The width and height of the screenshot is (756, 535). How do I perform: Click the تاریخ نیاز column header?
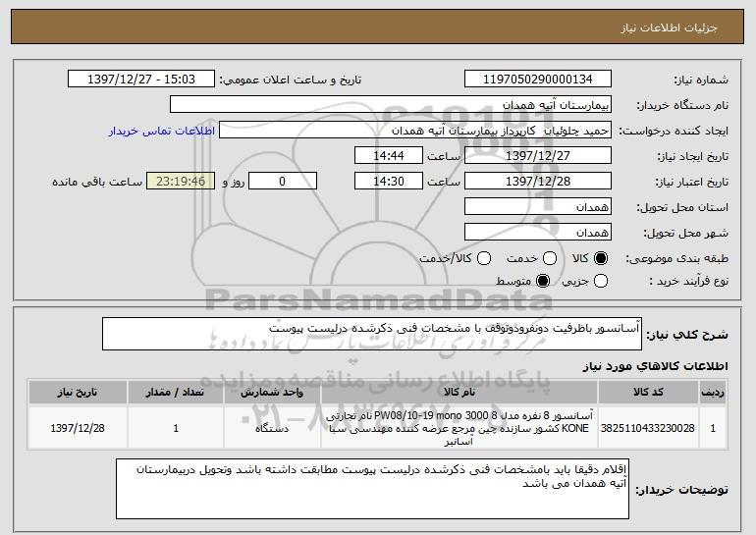click(78, 393)
